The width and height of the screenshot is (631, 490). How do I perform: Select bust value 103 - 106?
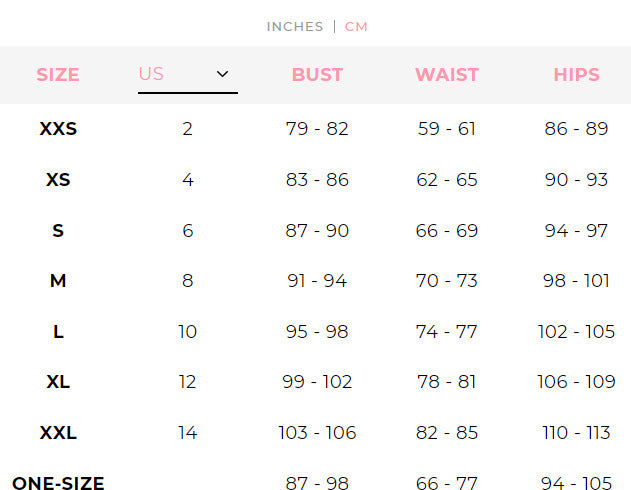(317, 433)
